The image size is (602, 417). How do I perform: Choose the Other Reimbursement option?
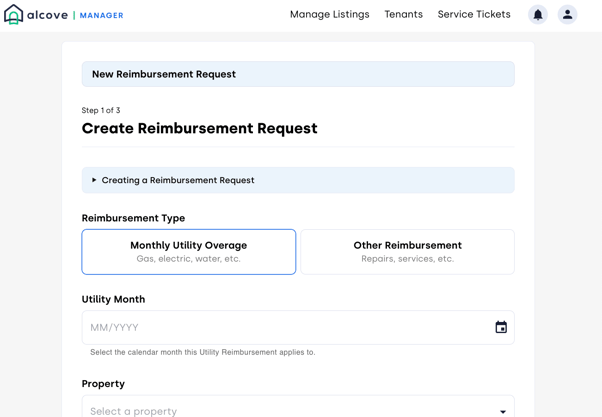click(x=407, y=252)
